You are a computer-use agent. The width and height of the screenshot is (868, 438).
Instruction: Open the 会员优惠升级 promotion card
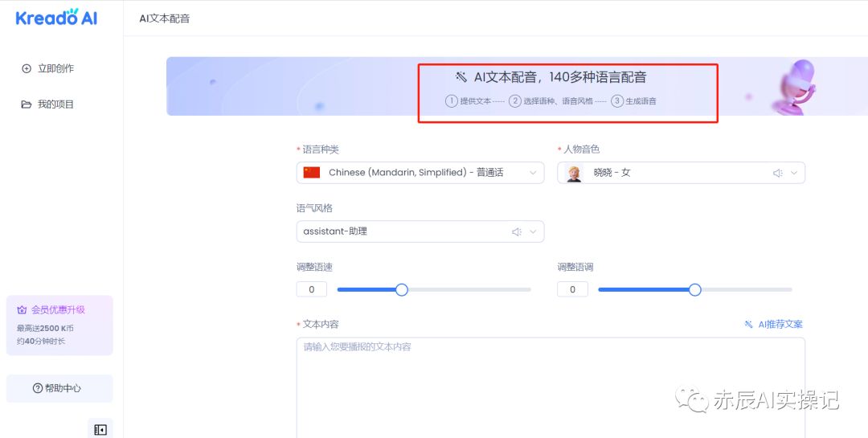click(x=59, y=325)
